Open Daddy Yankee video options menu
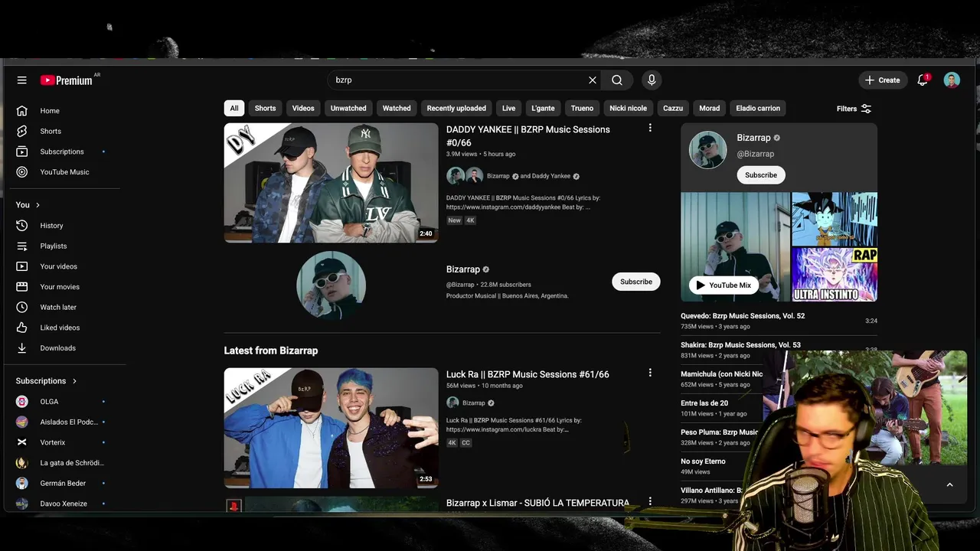 650,128
